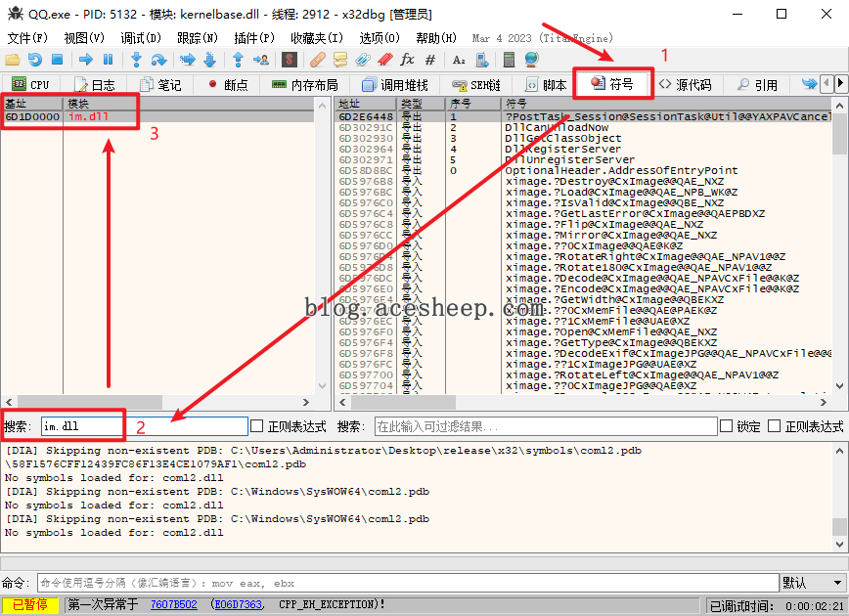The image size is (849, 616).
Task: Select the DllCanUnloadNow symbol row
Action: [584, 127]
